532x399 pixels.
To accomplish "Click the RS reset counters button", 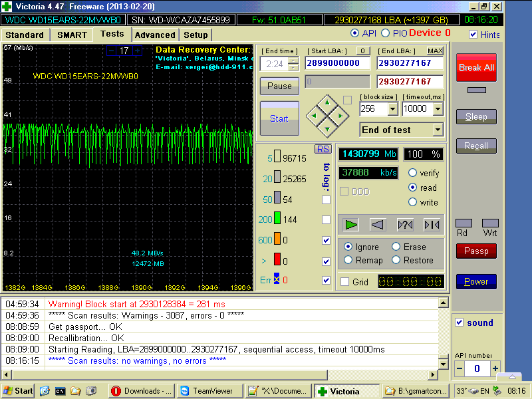I will click(x=323, y=149).
